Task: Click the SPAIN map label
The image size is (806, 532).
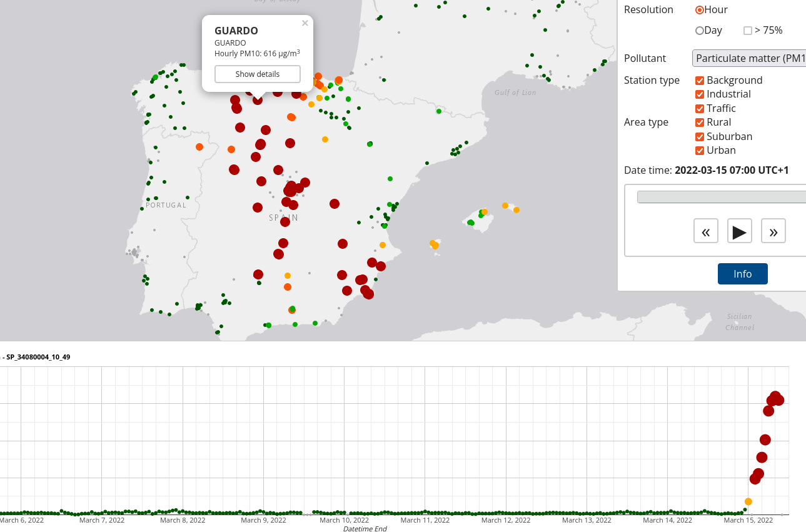Action: pyautogui.click(x=284, y=218)
